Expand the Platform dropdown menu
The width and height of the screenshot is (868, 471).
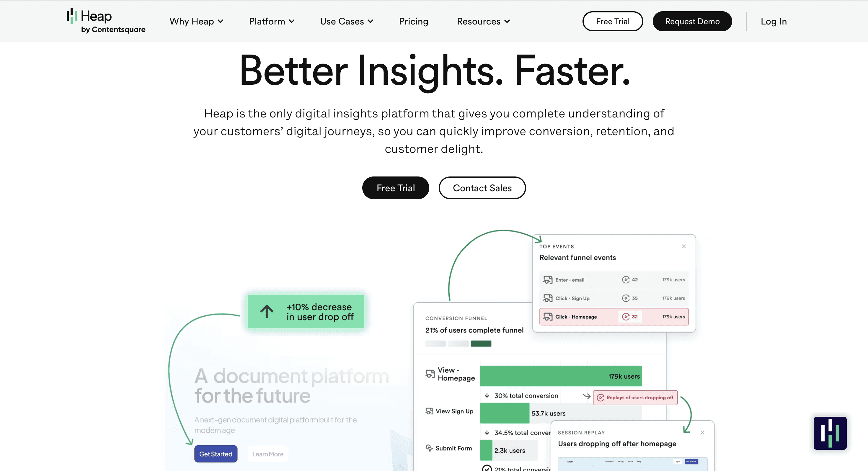click(270, 22)
